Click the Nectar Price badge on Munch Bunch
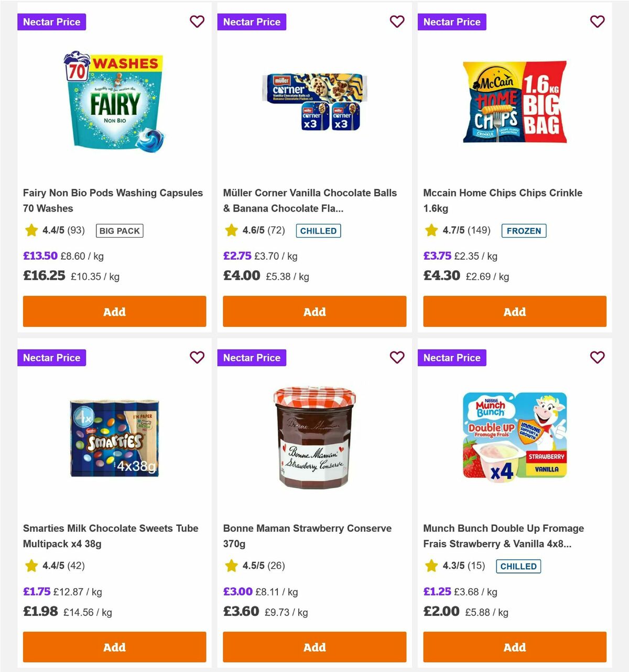Viewport: 629px width, 672px height. (452, 357)
